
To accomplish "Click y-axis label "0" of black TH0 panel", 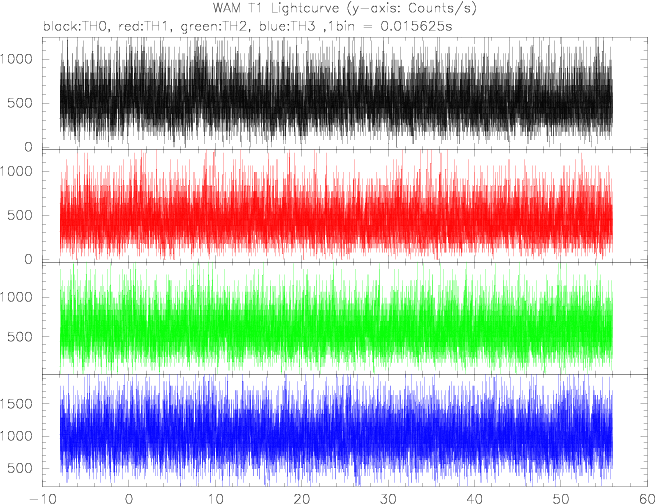I will click(x=28, y=147).
